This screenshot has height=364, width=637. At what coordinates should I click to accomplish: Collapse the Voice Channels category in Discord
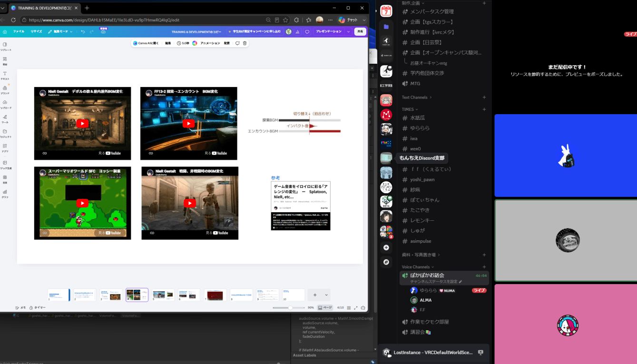(x=418, y=267)
